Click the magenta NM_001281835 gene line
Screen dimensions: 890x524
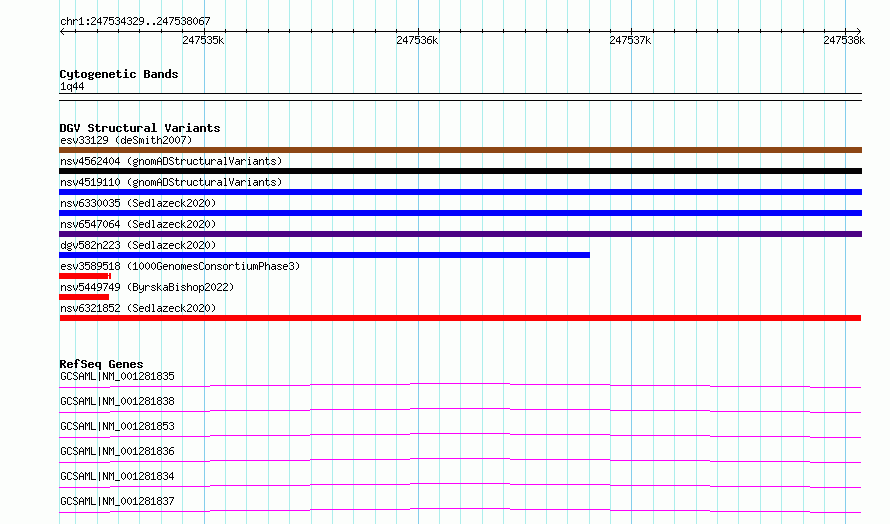point(460,384)
